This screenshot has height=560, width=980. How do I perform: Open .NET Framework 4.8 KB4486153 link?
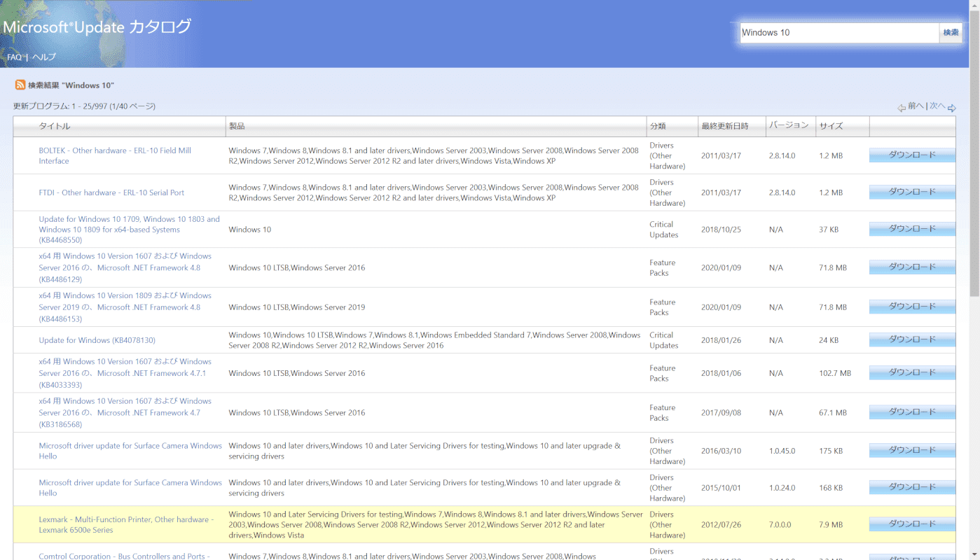pyautogui.click(x=125, y=307)
